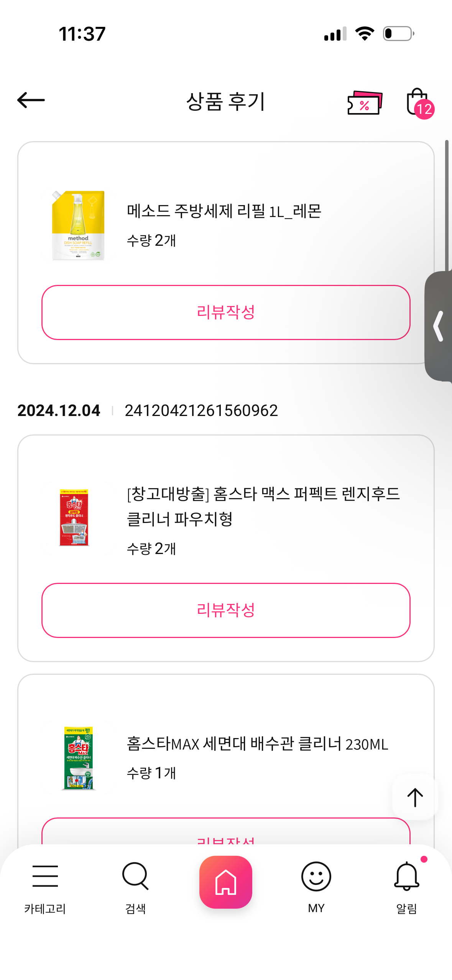Image resolution: width=452 pixels, height=980 pixels.
Task: Write review for 홈스타 렌지후드 클리너
Action: 226,610
